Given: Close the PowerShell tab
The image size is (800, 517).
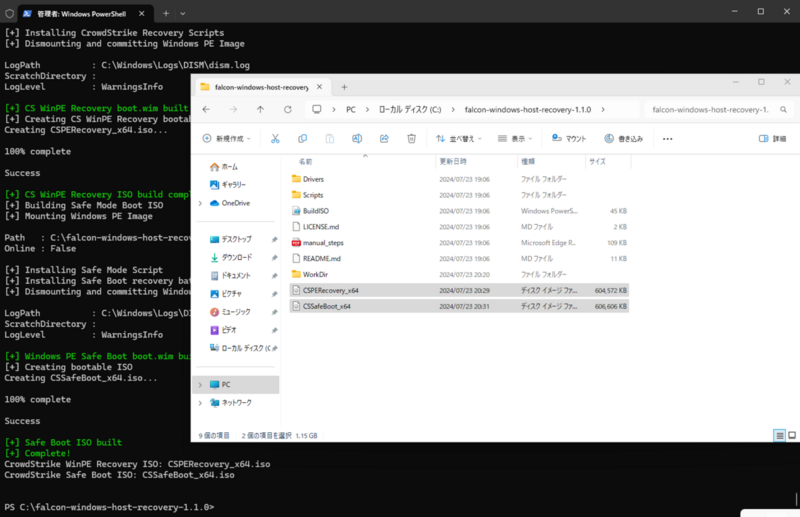Looking at the screenshot, I should tap(141, 14).
